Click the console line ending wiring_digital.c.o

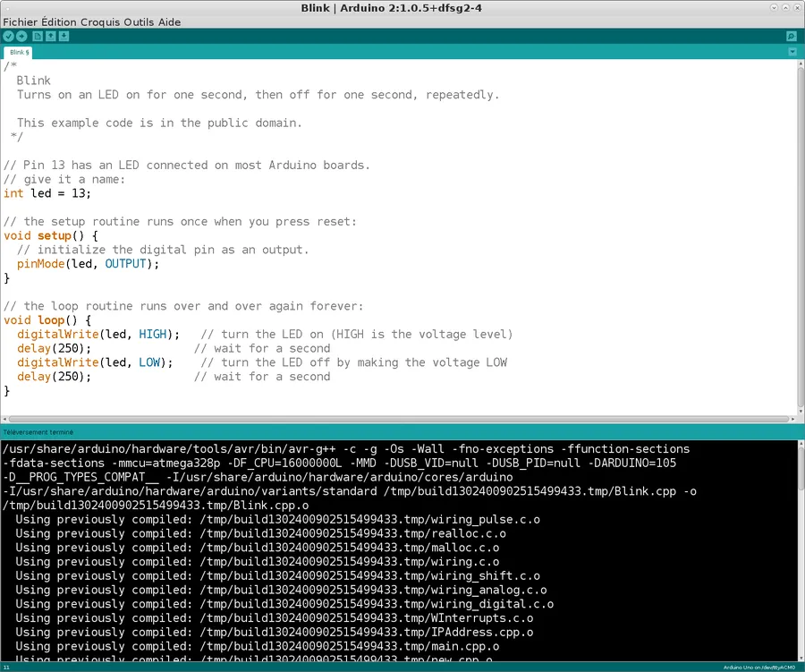(x=284, y=604)
